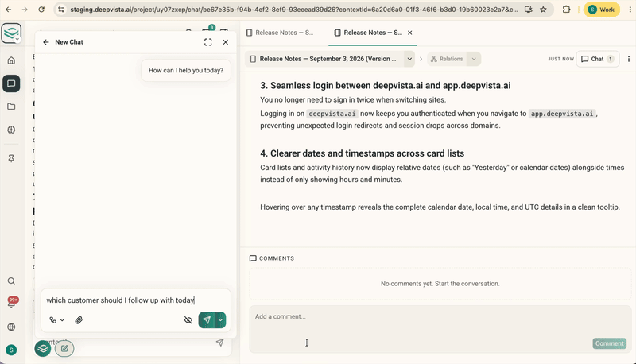Open site information icon in address bar
This screenshot has height=364, width=636.
pyautogui.click(x=61, y=10)
